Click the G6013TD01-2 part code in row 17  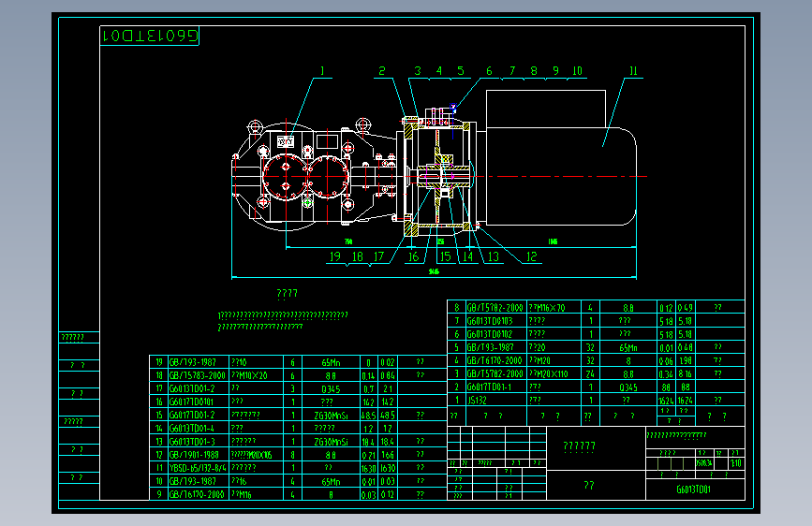192,388
